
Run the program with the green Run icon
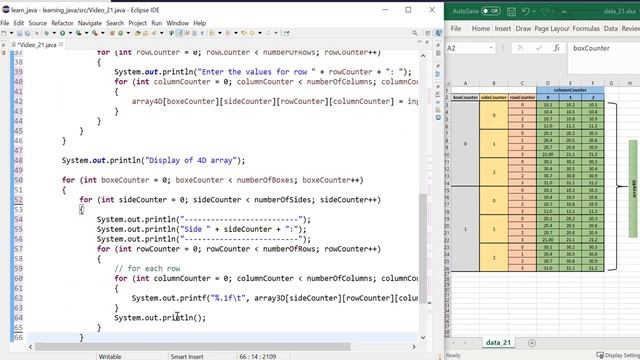(x=62, y=33)
